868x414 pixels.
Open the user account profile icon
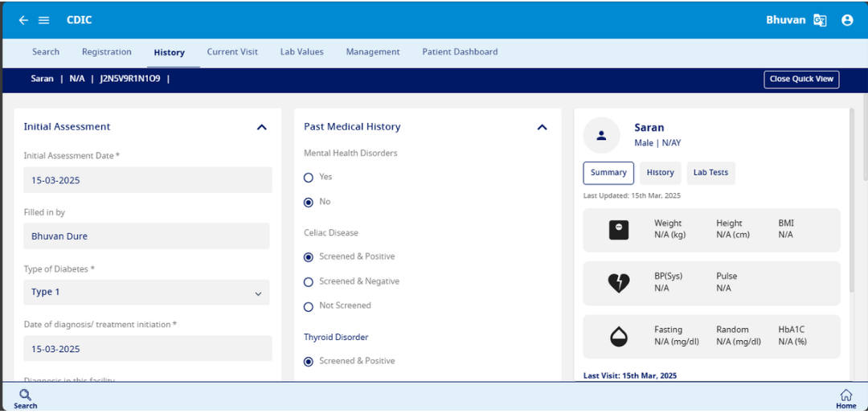847,20
